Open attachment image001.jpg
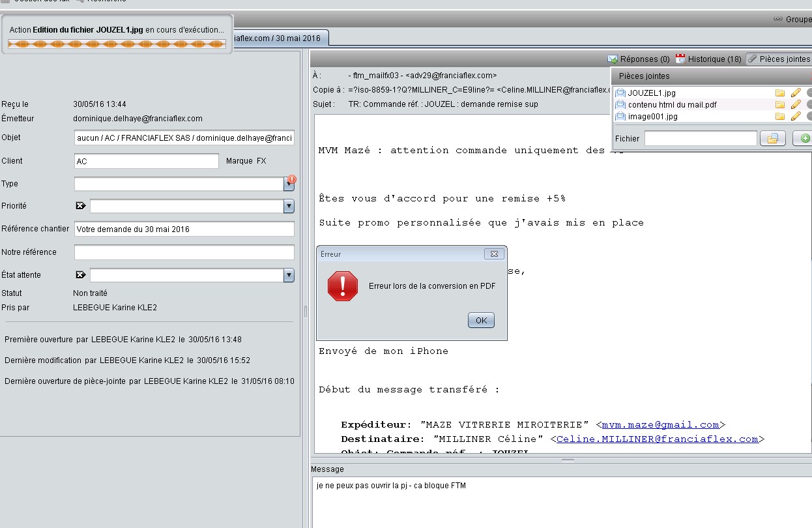 [653, 116]
